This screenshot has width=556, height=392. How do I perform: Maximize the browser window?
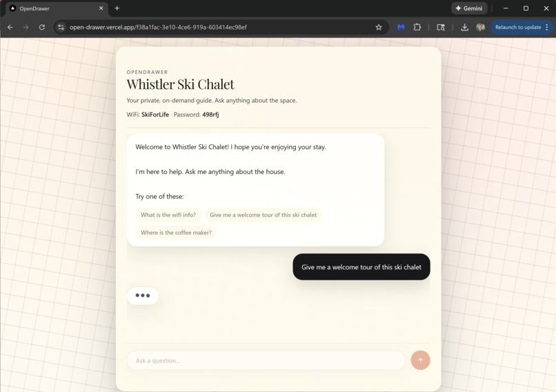[526, 8]
